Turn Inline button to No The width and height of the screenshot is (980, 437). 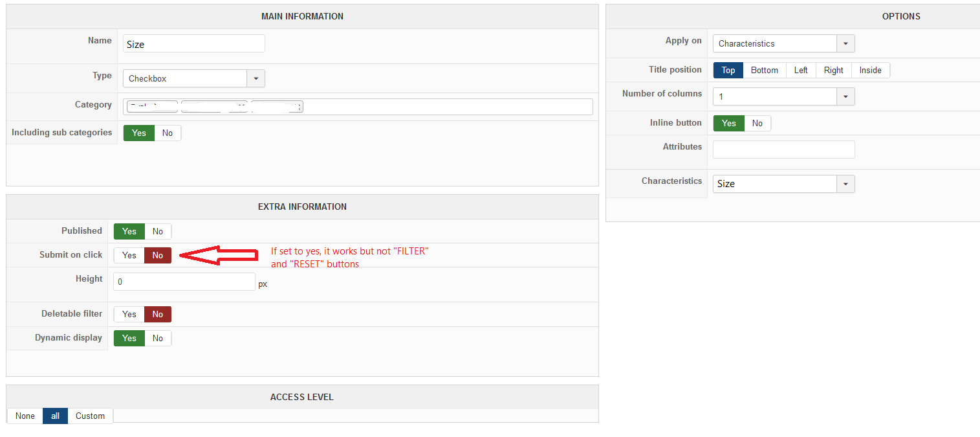pos(757,123)
